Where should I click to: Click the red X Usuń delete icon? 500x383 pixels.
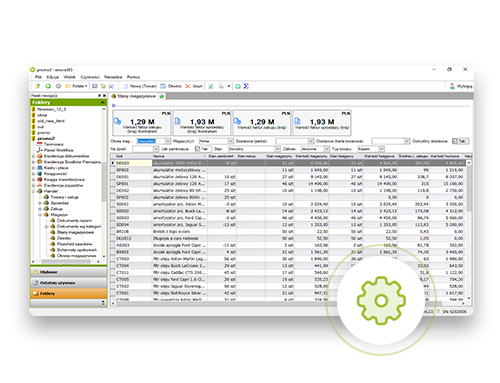[x=188, y=86]
